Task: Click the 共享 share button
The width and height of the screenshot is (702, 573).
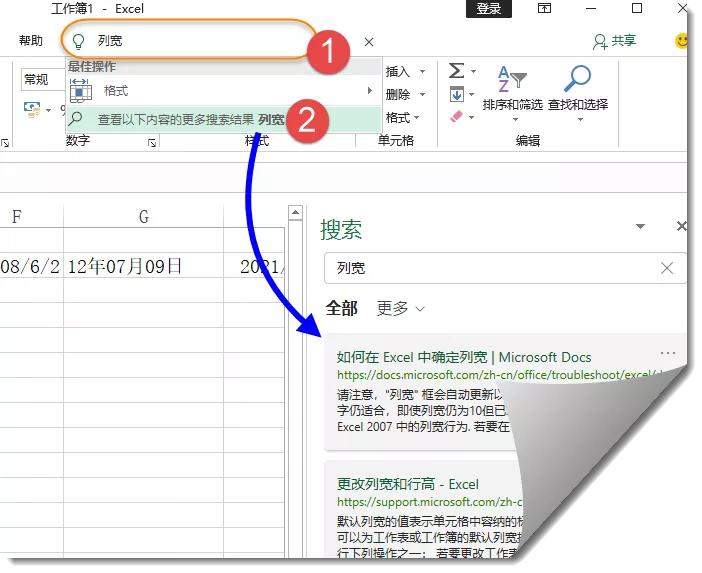Action: pyautogui.click(x=614, y=41)
